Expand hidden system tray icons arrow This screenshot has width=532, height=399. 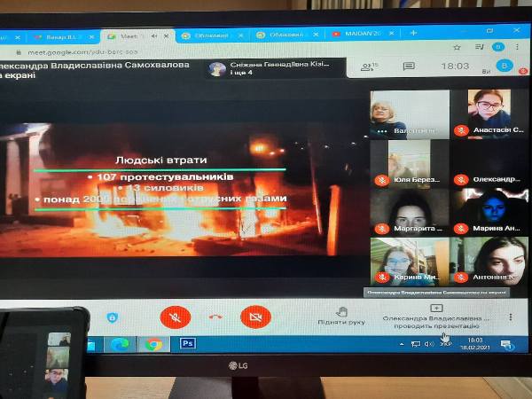[402, 344]
